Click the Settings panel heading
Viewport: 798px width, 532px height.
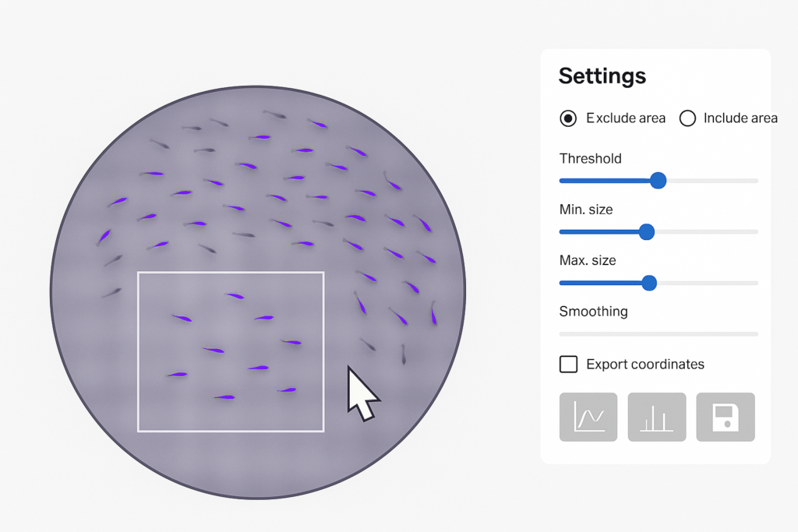coord(602,76)
